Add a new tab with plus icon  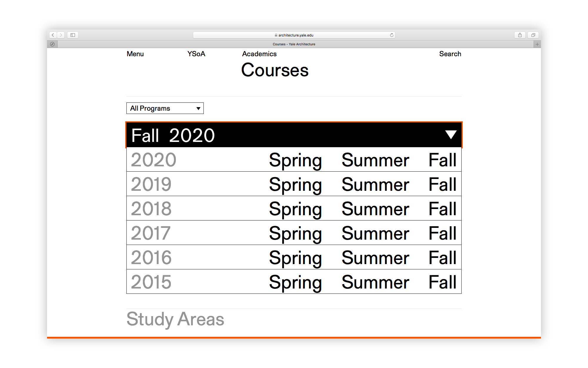[537, 44]
